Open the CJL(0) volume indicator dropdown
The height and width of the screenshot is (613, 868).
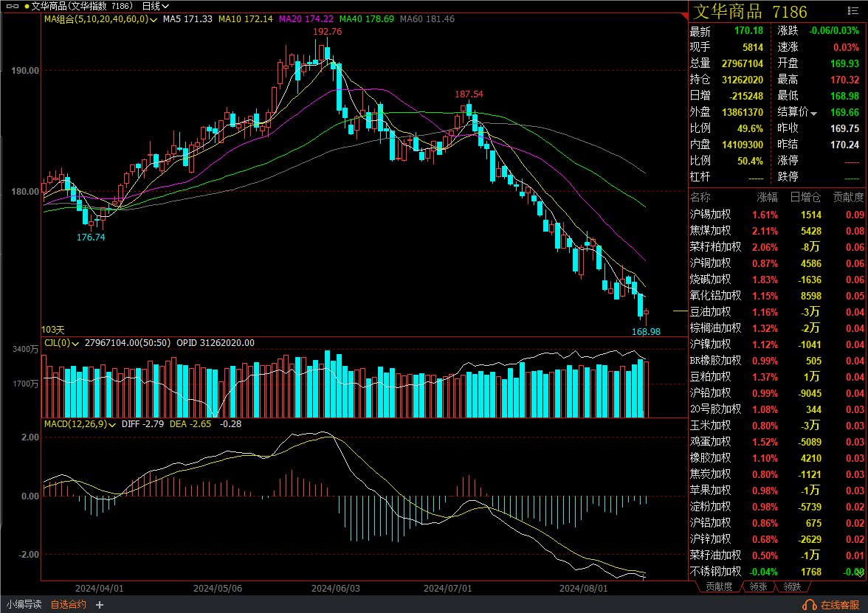(75, 343)
